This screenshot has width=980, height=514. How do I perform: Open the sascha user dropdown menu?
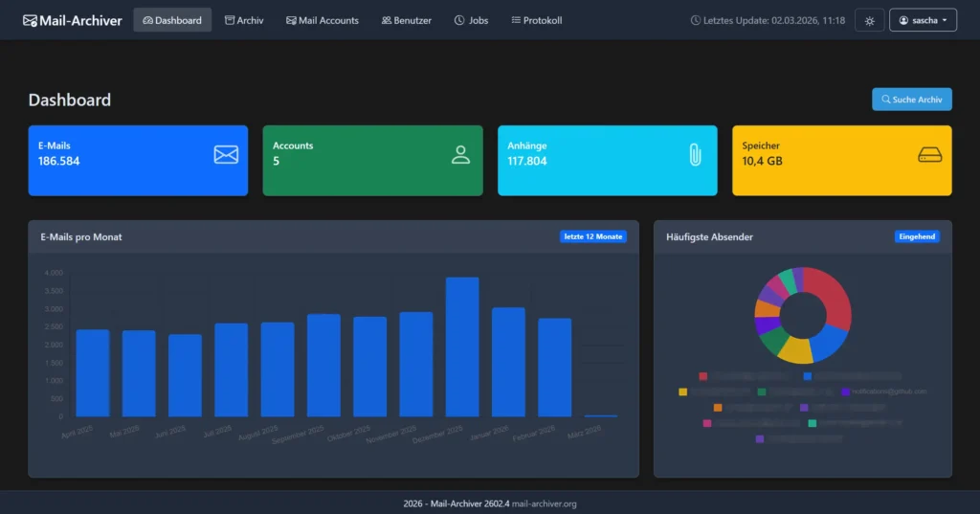923,20
